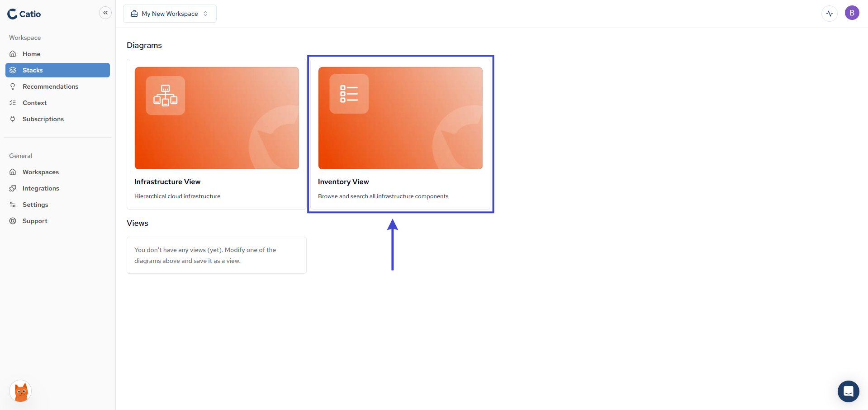
Task: Select Stacks in the sidebar
Action: click(x=33, y=70)
